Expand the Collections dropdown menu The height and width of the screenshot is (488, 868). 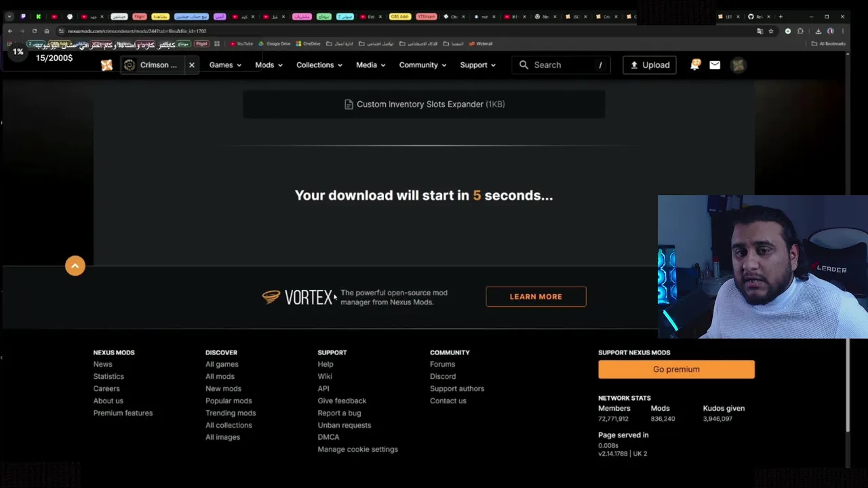(319, 65)
